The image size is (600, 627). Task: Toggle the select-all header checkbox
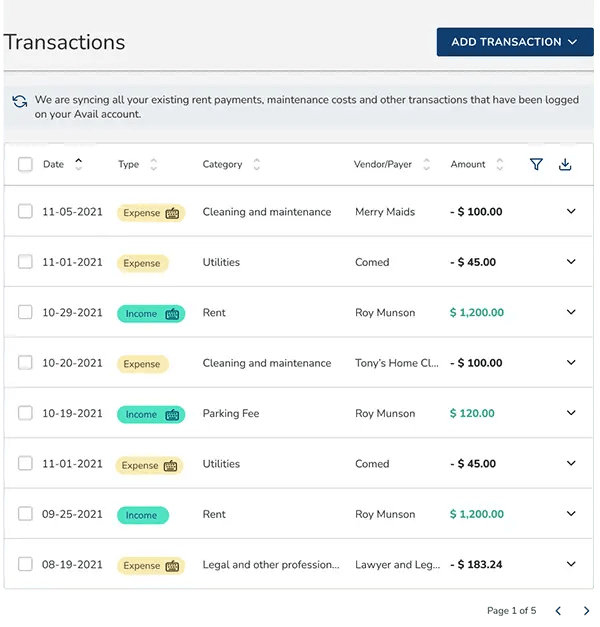(25, 165)
